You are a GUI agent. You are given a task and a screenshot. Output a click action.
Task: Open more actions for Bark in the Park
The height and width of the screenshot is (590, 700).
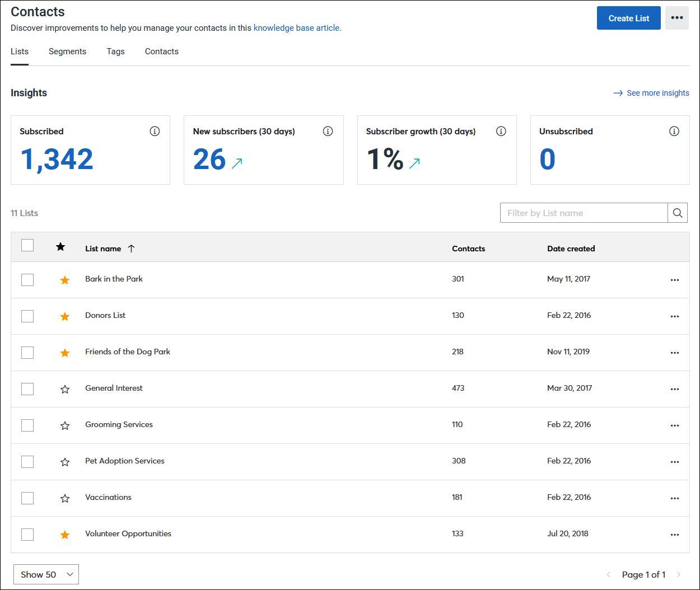(x=675, y=280)
